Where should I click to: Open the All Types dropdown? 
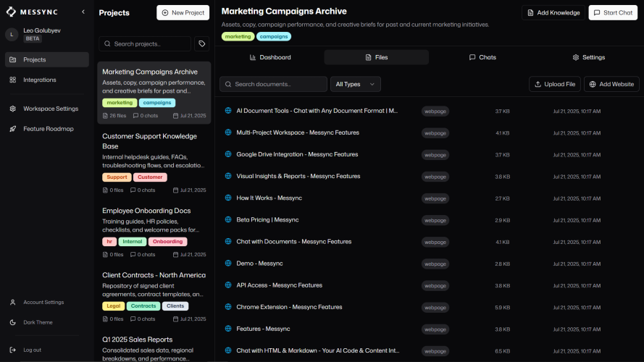tap(355, 84)
